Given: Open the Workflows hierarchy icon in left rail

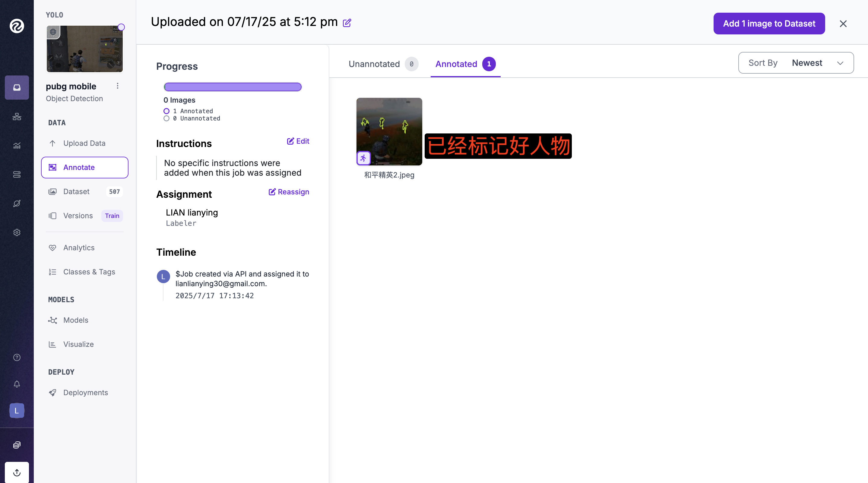Looking at the screenshot, I should [x=17, y=117].
